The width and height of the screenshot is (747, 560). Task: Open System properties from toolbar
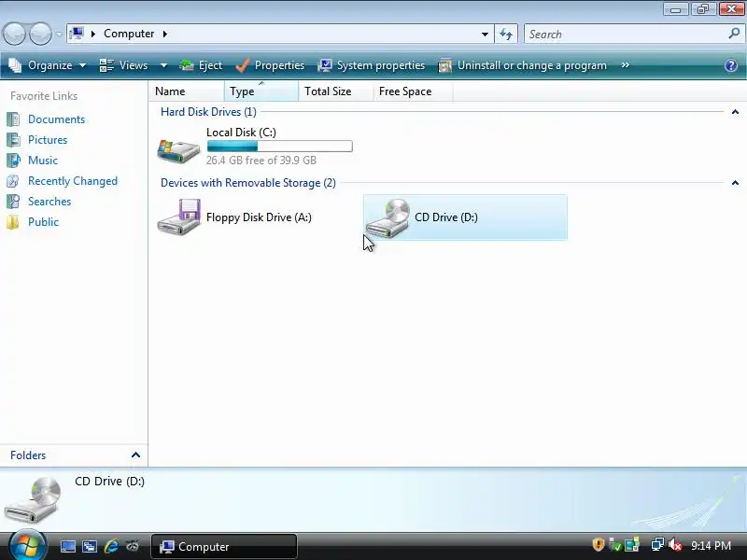click(371, 65)
